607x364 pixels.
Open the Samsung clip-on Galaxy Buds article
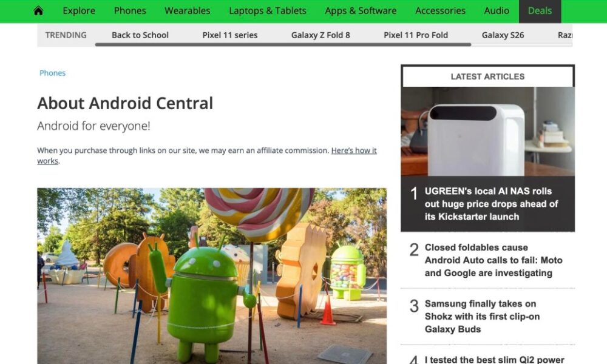[482, 316]
